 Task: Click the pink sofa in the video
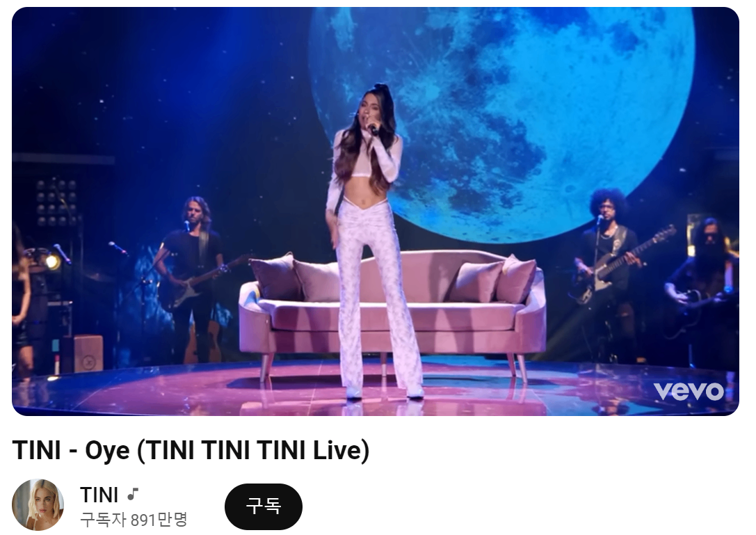(393, 309)
